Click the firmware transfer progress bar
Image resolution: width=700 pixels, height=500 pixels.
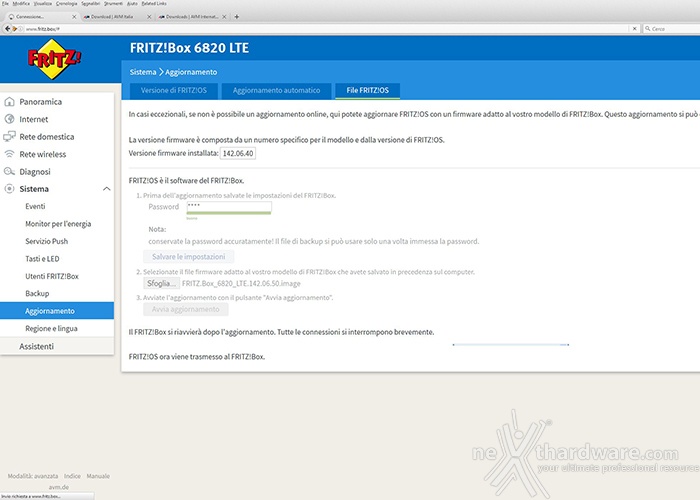pyautogui.click(x=511, y=345)
